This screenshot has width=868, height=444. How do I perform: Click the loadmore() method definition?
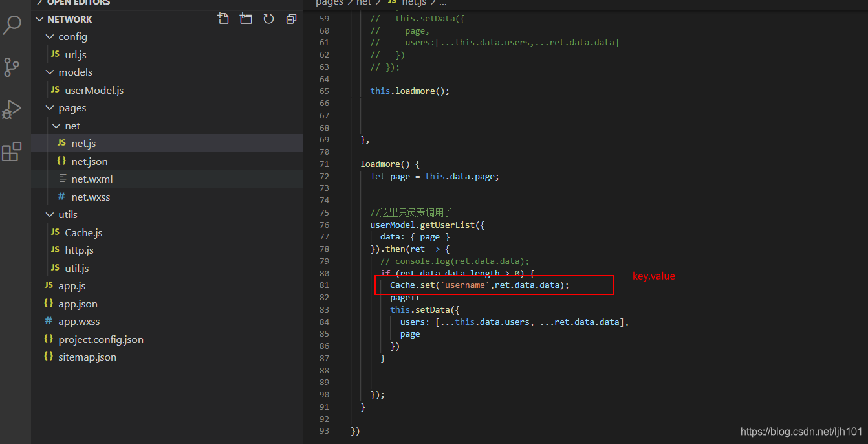pos(390,164)
